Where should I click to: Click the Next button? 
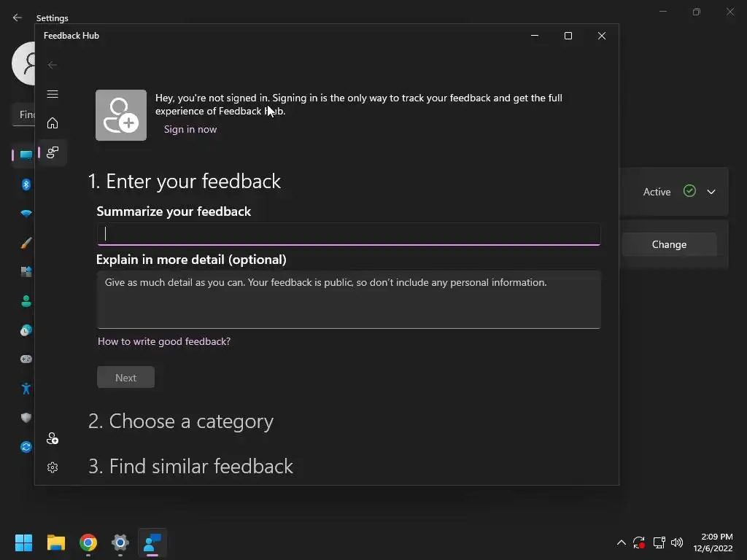[x=125, y=377]
